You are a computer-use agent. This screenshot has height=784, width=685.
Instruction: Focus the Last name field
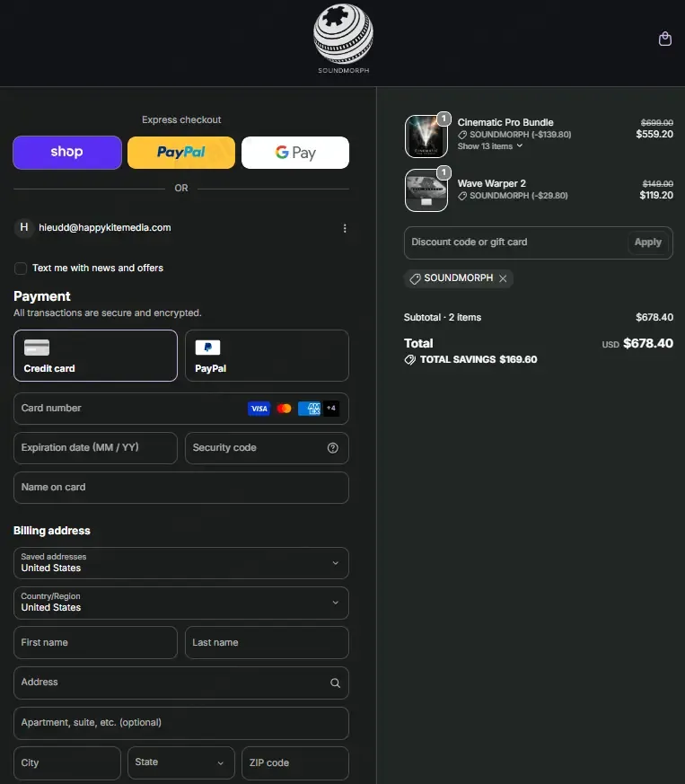(x=267, y=642)
